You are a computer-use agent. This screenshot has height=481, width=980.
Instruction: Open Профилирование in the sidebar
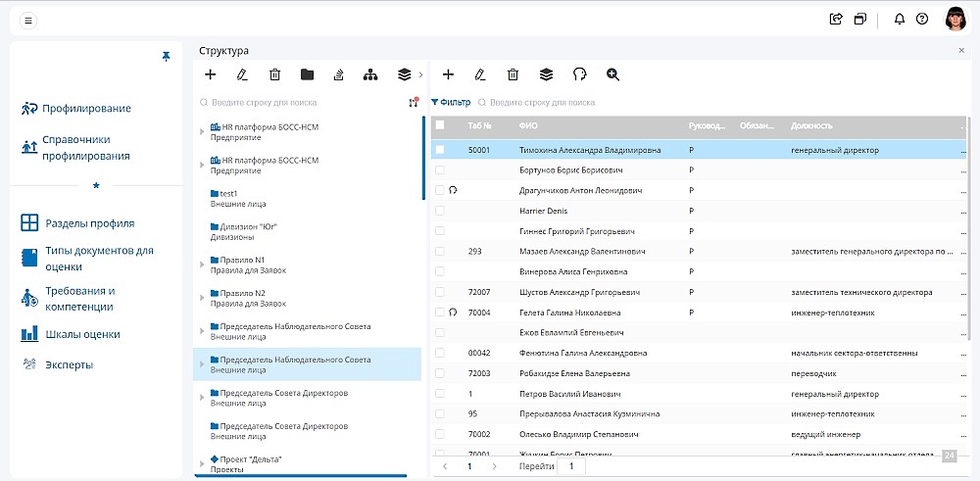(86, 109)
